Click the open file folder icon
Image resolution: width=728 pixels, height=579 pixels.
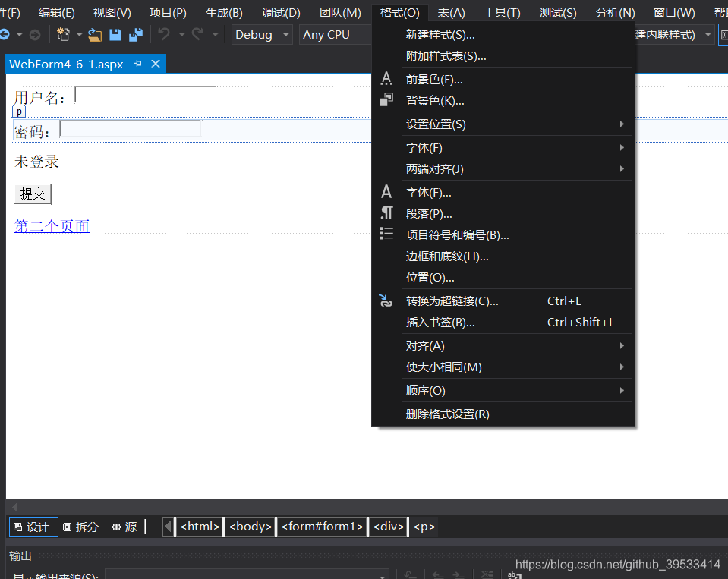click(95, 34)
